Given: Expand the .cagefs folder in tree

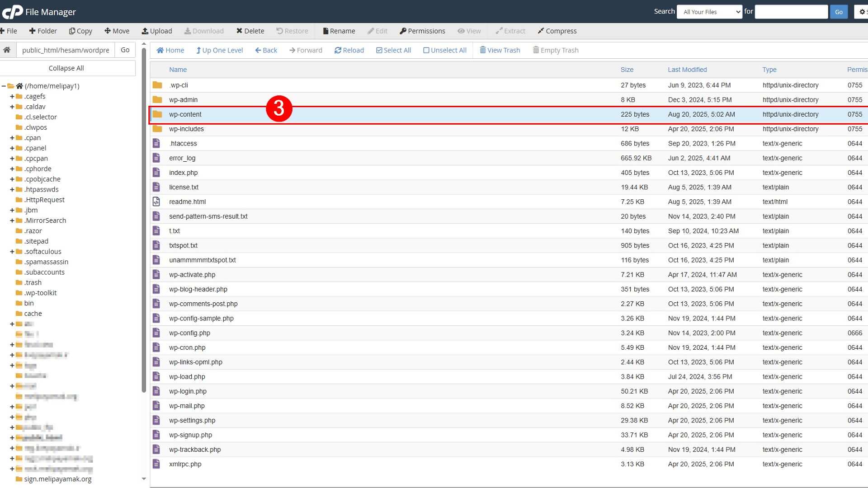Looking at the screenshot, I should coord(12,96).
